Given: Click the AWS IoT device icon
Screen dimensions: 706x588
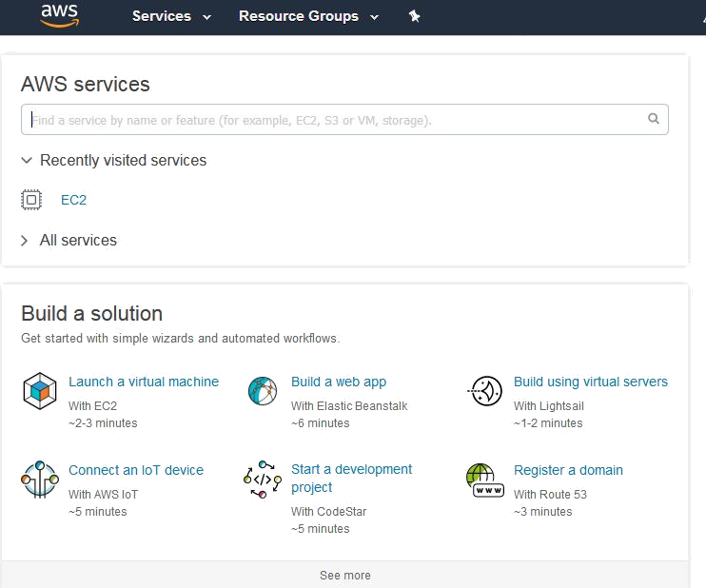Looking at the screenshot, I should click(x=39, y=479).
